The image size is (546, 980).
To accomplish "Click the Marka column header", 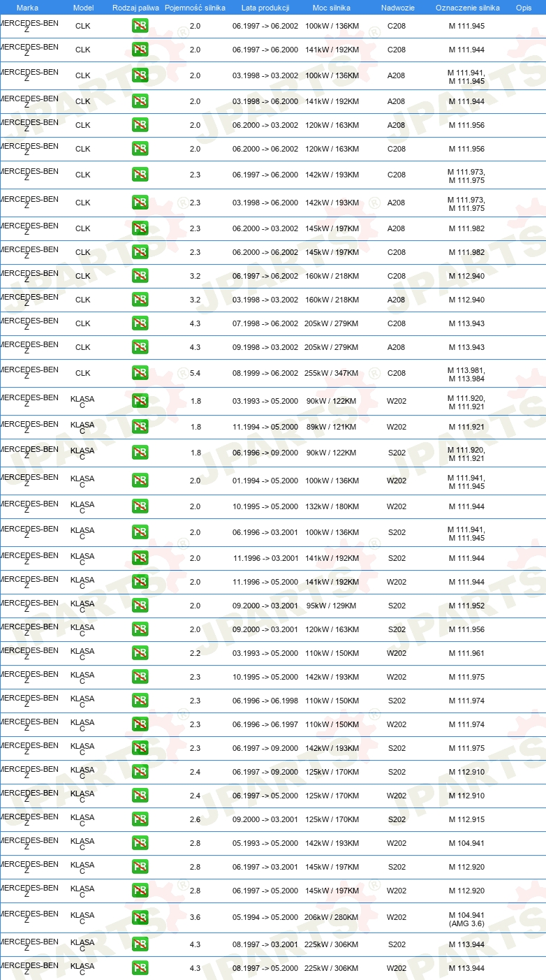I will point(27,8).
